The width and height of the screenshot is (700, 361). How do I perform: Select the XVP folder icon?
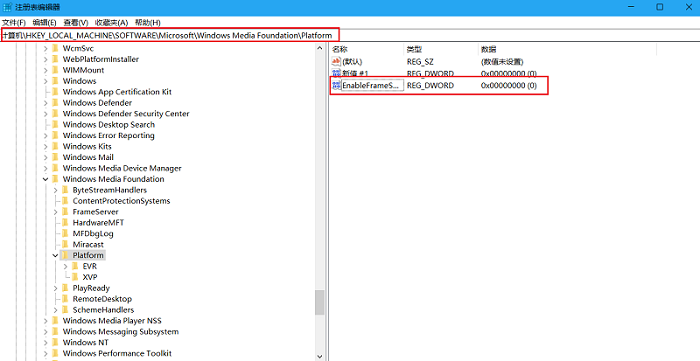point(75,277)
